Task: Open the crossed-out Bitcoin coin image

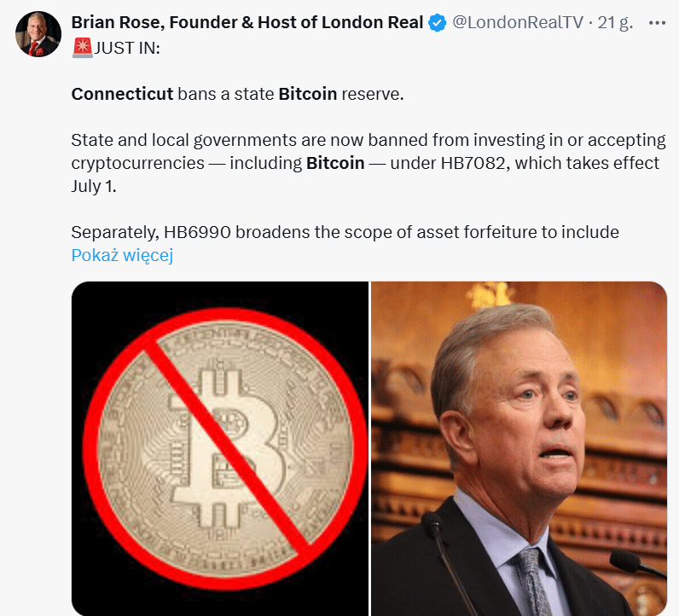Action: pyautogui.click(x=220, y=448)
